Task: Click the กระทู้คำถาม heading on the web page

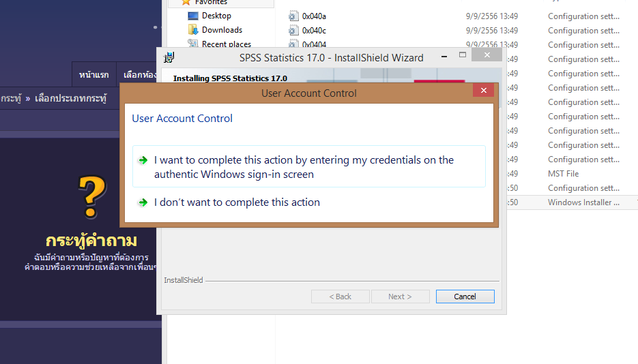Action: [91, 241]
